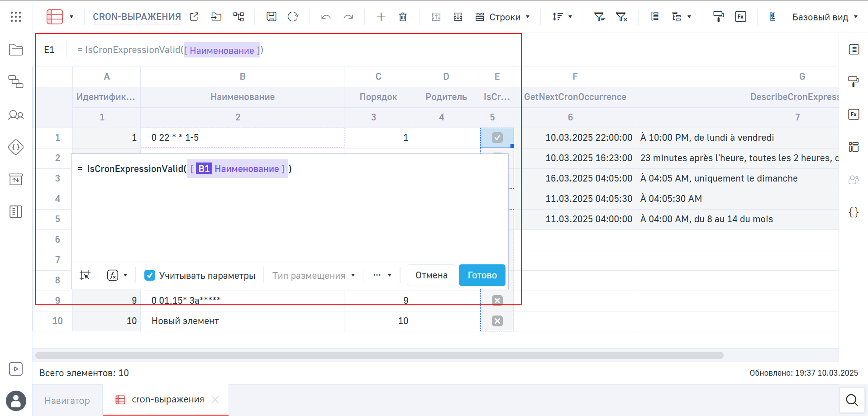Click the save icon in the toolbar

point(271,17)
